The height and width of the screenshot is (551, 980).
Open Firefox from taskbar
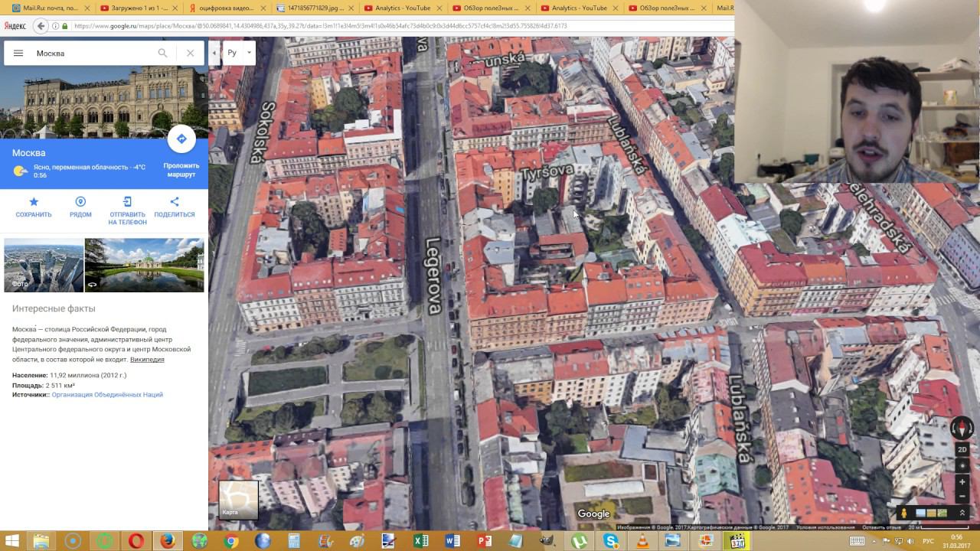coord(168,541)
